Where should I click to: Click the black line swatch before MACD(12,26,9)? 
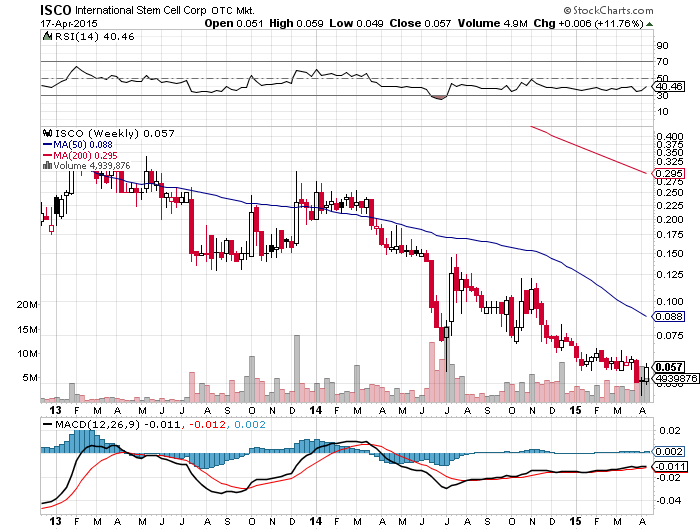pyautogui.click(x=47, y=424)
